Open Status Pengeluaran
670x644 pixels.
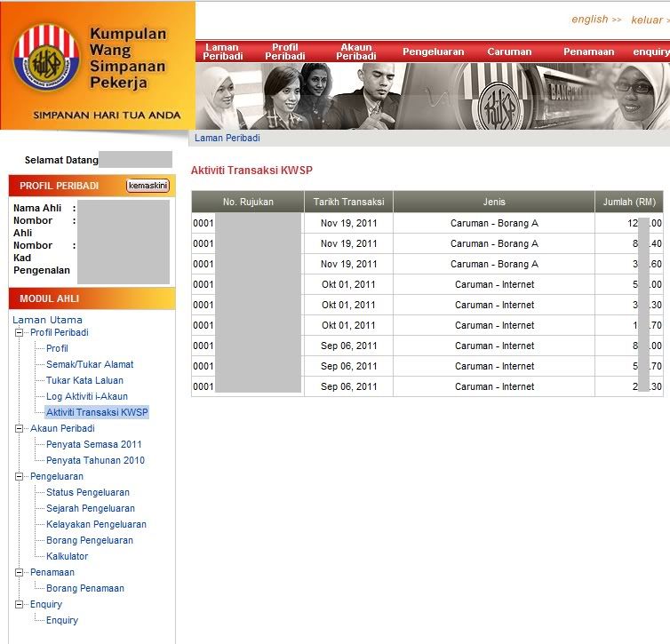click(88, 492)
